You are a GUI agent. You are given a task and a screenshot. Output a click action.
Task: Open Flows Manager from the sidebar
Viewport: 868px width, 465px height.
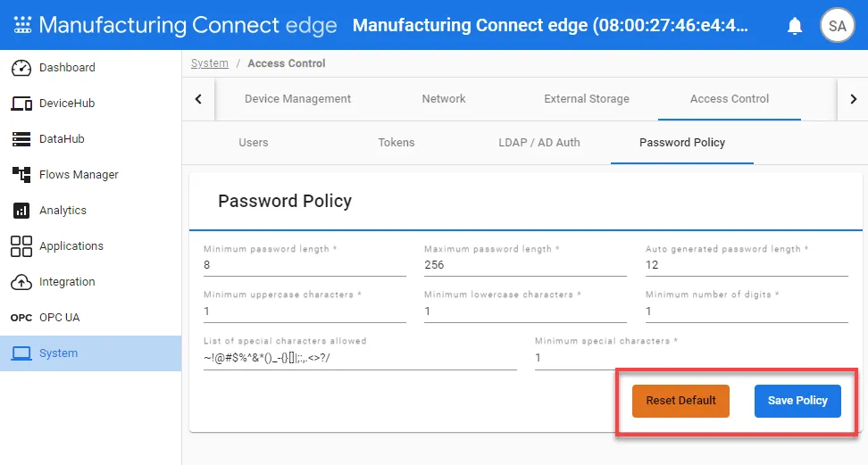(90, 174)
